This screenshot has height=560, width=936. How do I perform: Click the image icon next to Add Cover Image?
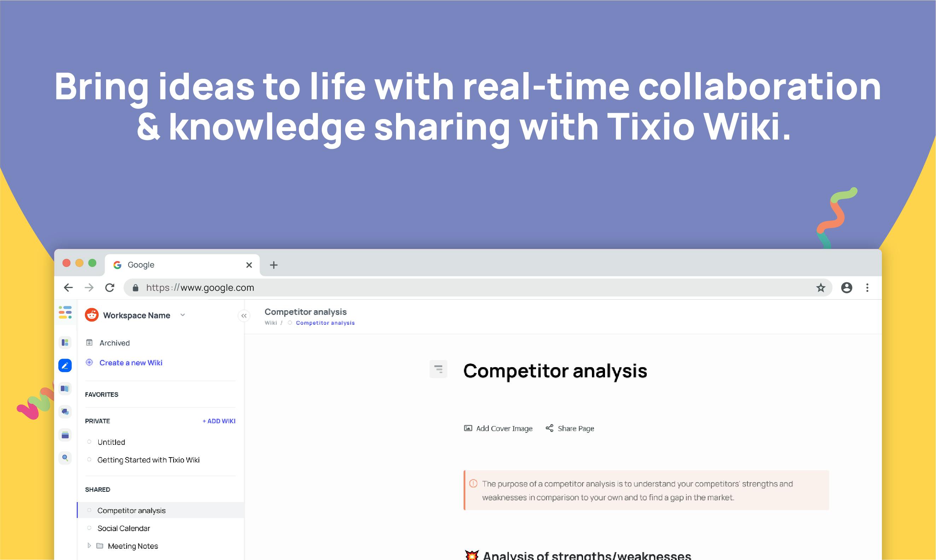[x=468, y=428]
